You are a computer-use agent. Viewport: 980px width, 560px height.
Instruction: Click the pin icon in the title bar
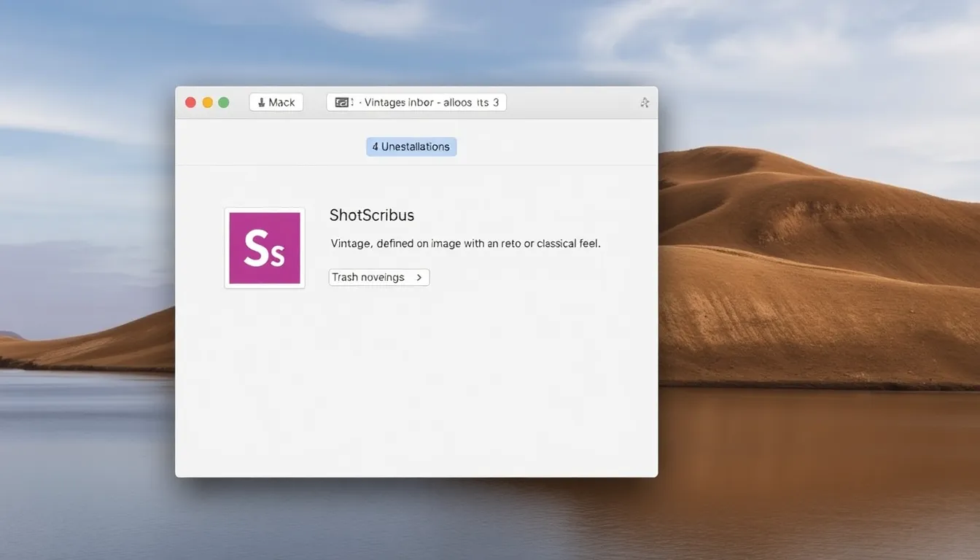[645, 103]
